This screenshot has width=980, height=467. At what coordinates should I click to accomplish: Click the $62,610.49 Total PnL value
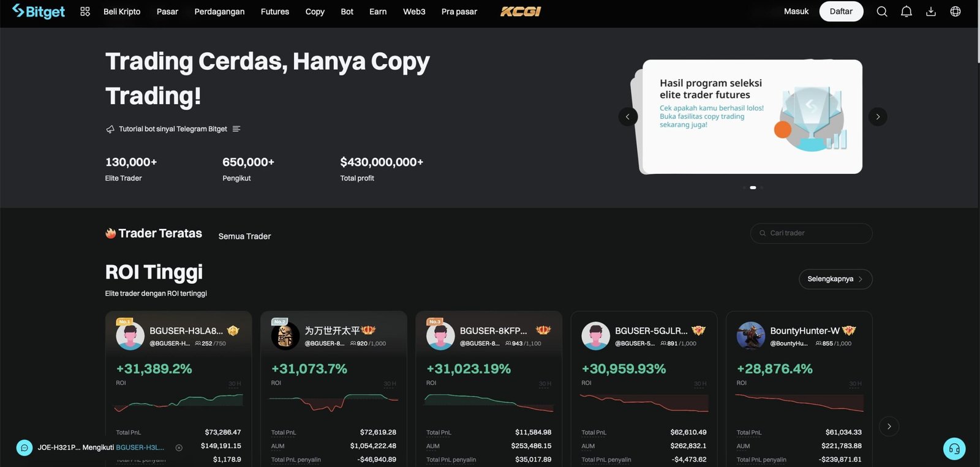(688, 432)
